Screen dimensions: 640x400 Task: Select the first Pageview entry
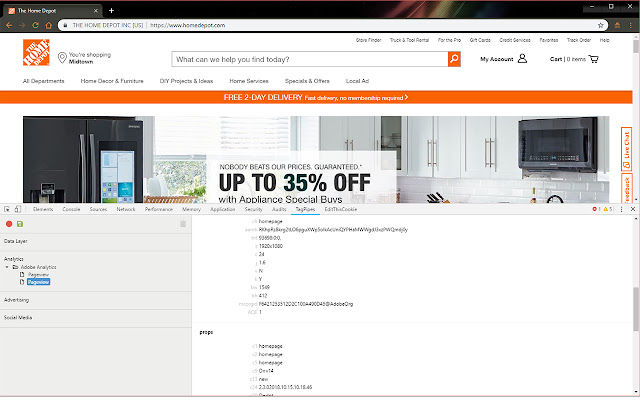(38, 275)
